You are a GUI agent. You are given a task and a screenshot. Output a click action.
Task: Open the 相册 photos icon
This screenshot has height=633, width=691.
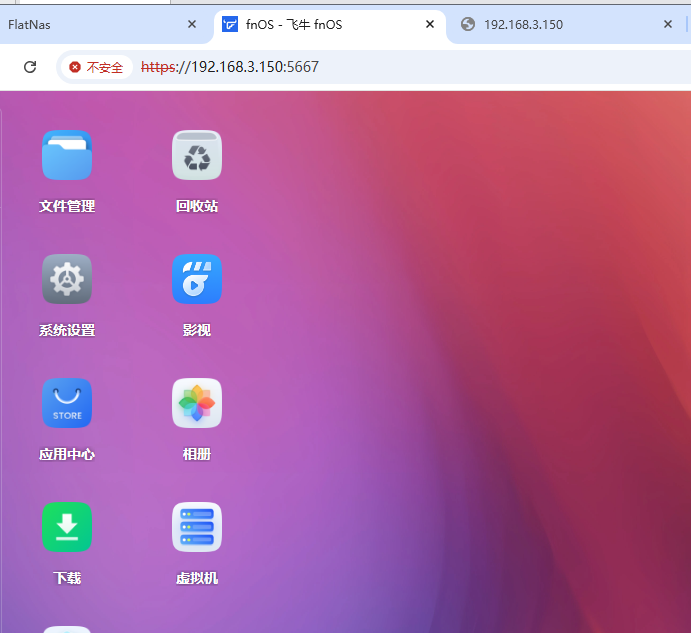click(x=197, y=403)
